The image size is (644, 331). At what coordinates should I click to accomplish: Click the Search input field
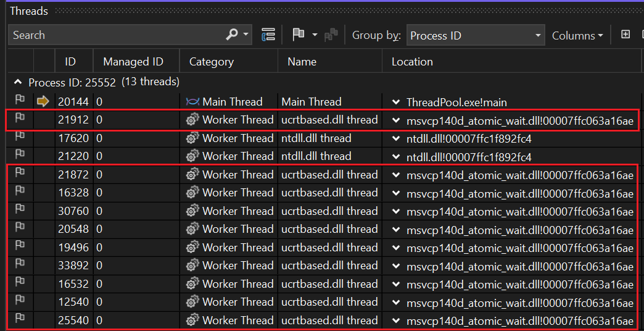117,35
